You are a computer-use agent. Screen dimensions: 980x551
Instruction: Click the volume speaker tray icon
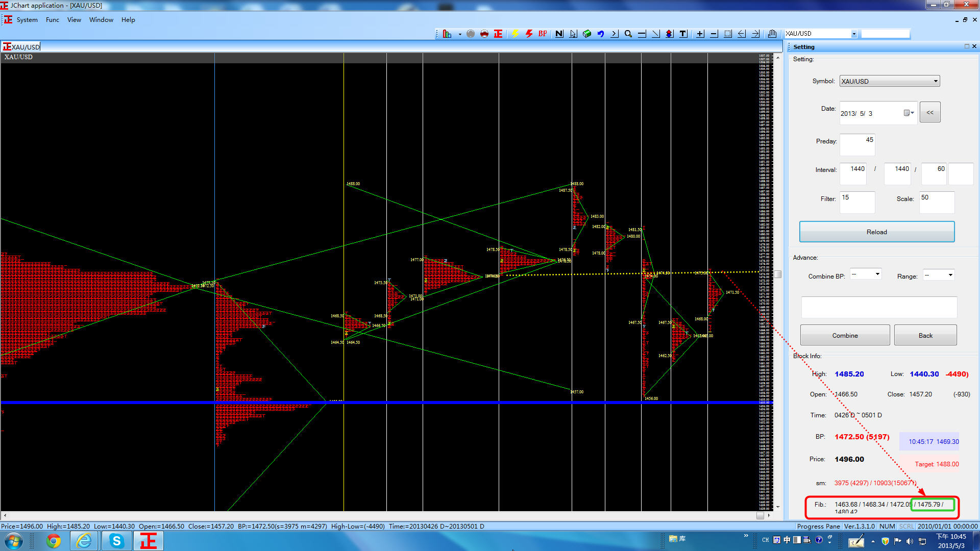click(x=910, y=541)
